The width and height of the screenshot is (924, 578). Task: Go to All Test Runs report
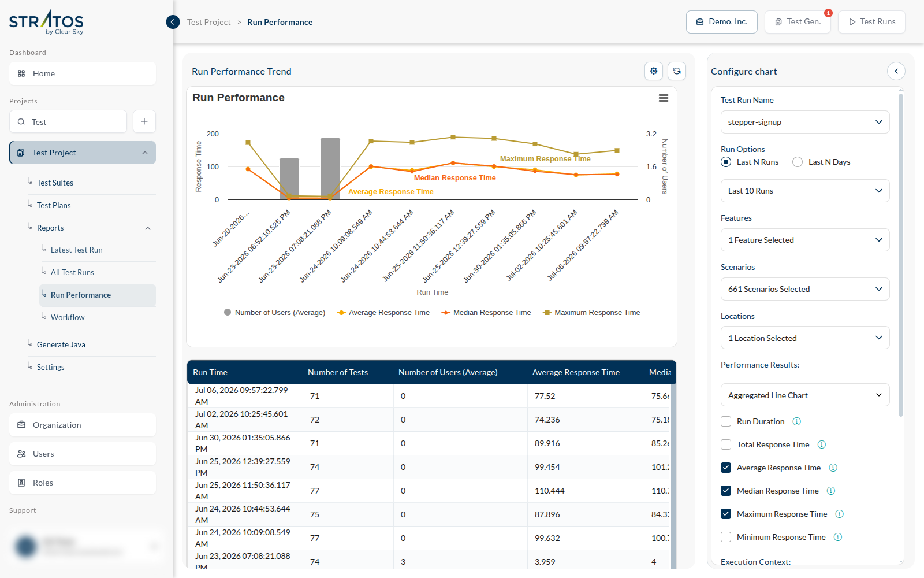click(x=72, y=272)
